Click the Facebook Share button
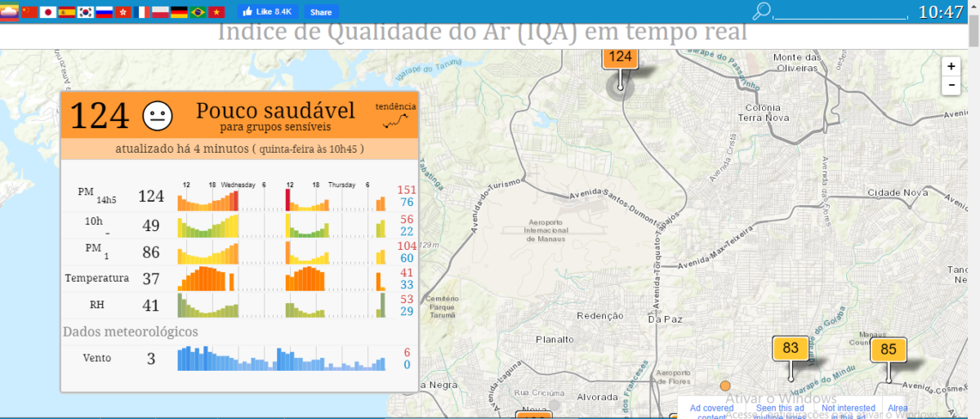Screen dimensions: 980x419 321,12
